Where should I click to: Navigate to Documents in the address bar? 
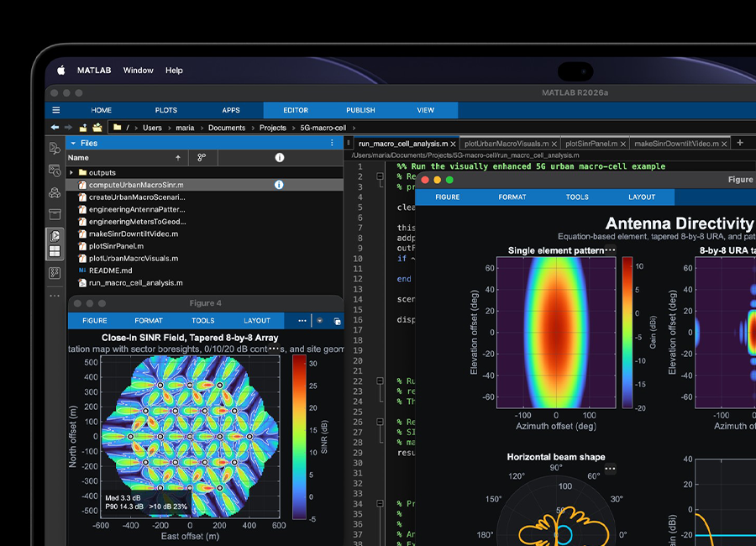pos(227,128)
